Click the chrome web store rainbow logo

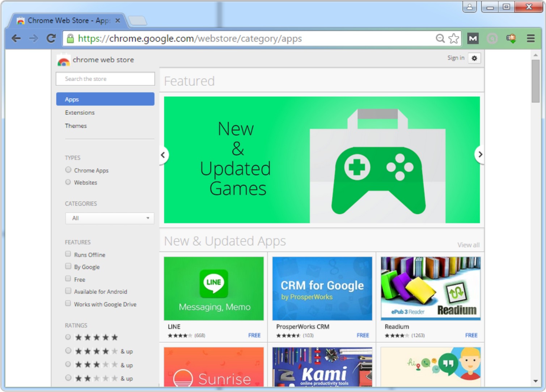(63, 61)
